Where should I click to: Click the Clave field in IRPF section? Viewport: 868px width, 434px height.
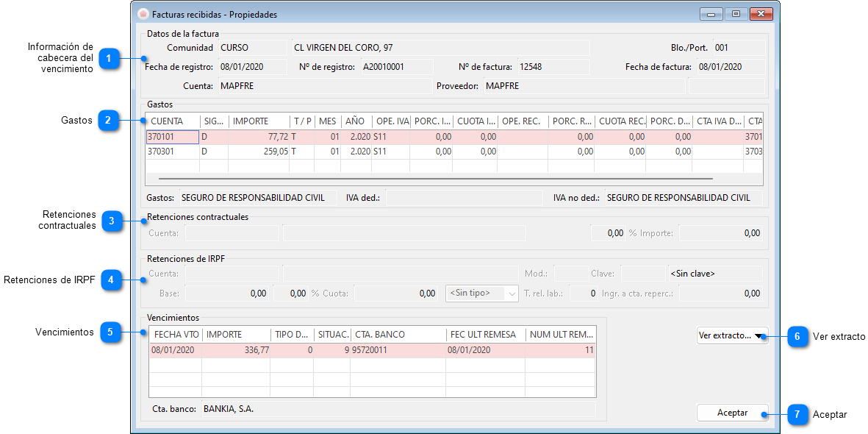[642, 274]
